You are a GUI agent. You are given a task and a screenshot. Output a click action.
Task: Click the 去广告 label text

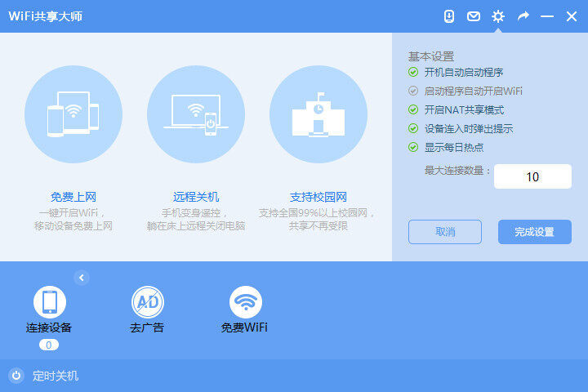point(147,327)
